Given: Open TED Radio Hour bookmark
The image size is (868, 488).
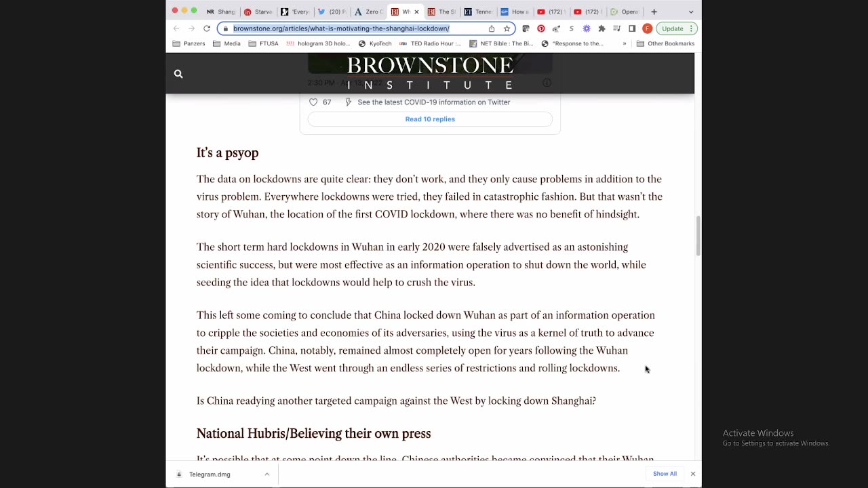Looking at the screenshot, I should [x=430, y=43].
